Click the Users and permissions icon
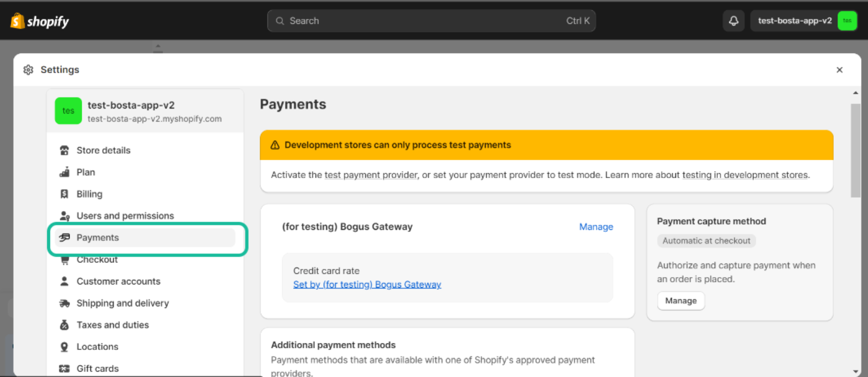 (64, 216)
